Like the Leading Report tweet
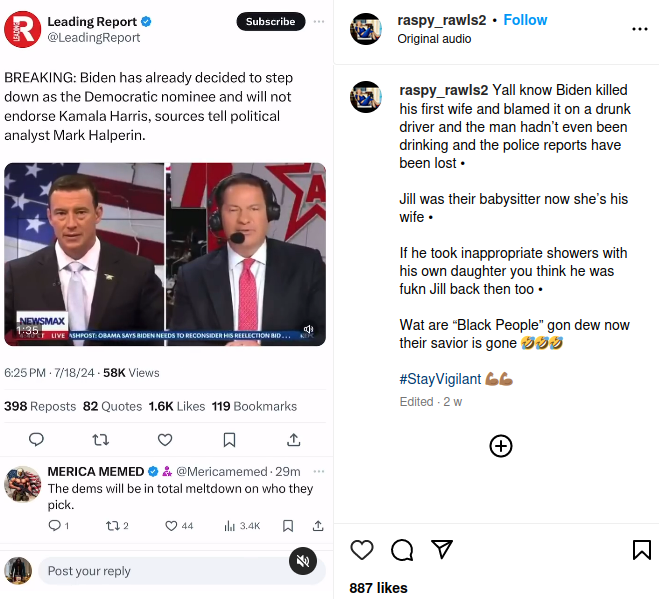The image size is (659, 599). (x=165, y=439)
